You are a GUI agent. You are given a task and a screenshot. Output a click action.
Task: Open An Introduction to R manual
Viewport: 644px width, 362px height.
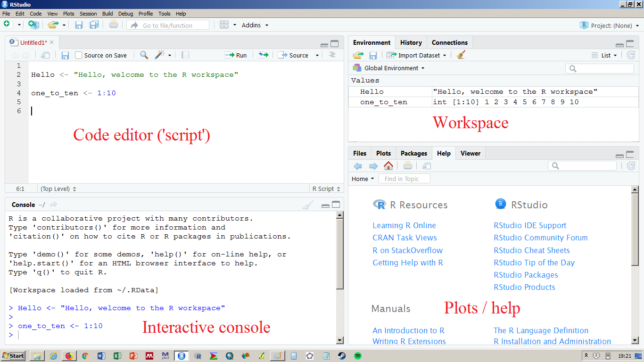pyautogui.click(x=408, y=330)
